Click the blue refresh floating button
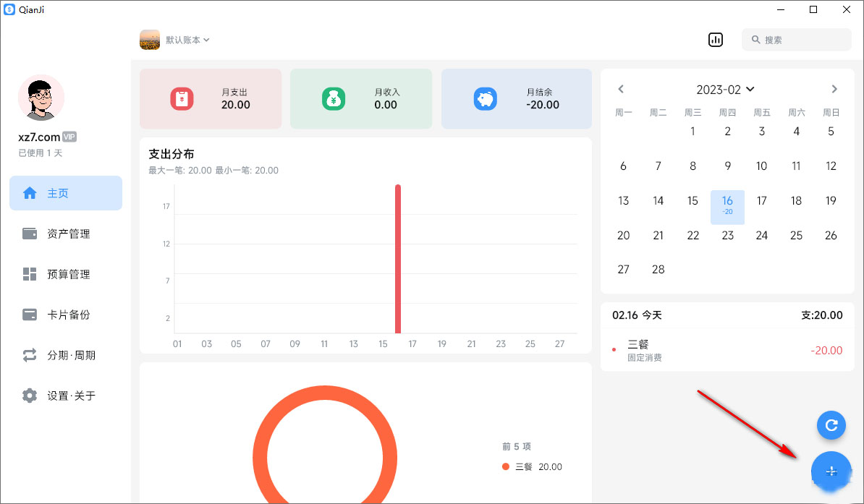 click(x=831, y=425)
